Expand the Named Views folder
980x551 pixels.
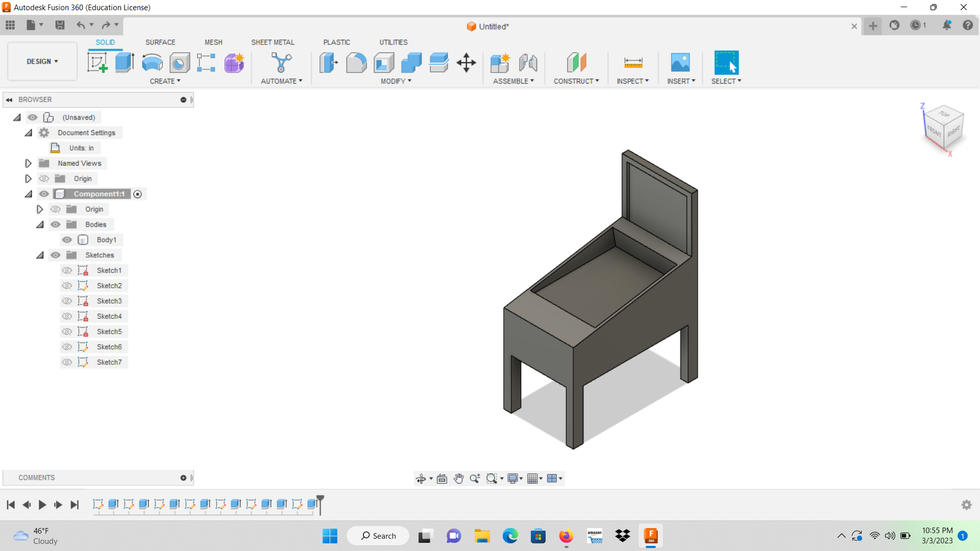click(x=28, y=163)
